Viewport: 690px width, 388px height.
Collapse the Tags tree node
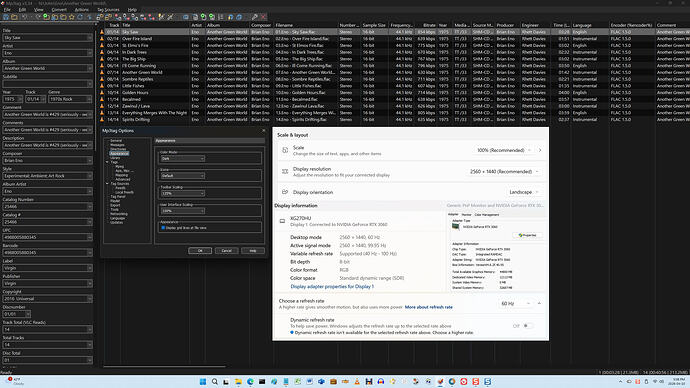(x=107, y=162)
